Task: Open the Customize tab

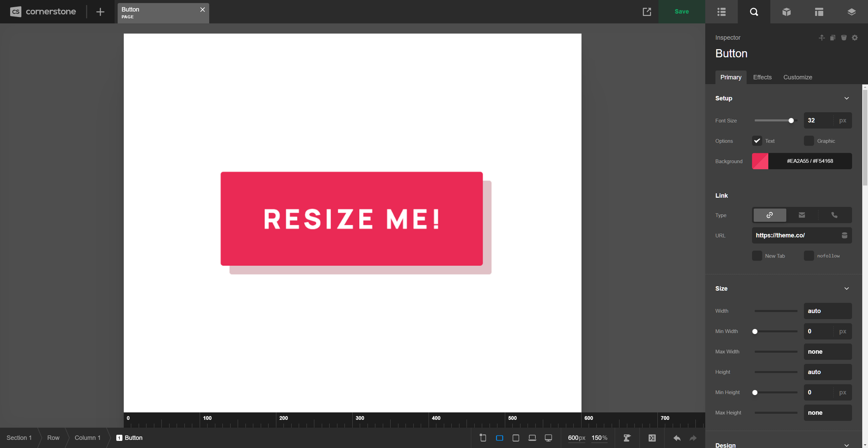Action: pyautogui.click(x=797, y=77)
